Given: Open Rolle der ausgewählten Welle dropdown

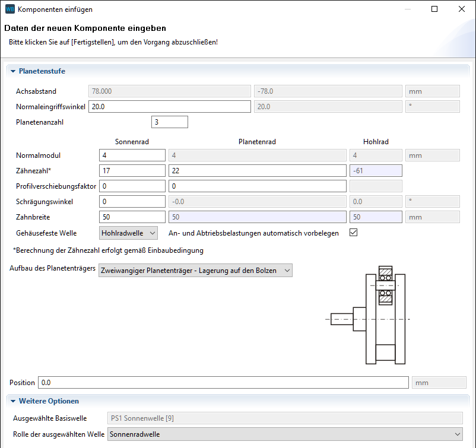Looking at the screenshot, I should [x=285, y=434].
